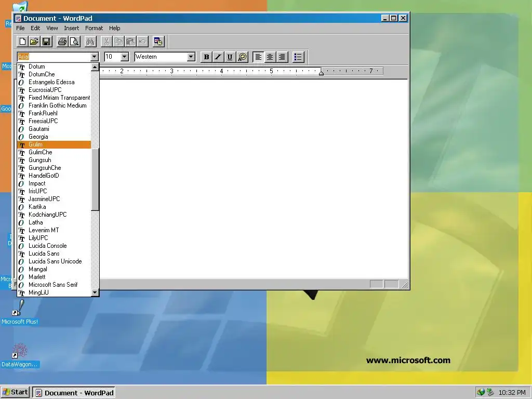This screenshot has height=399, width=532.
Task: Open the Insert menu
Action: [71, 28]
